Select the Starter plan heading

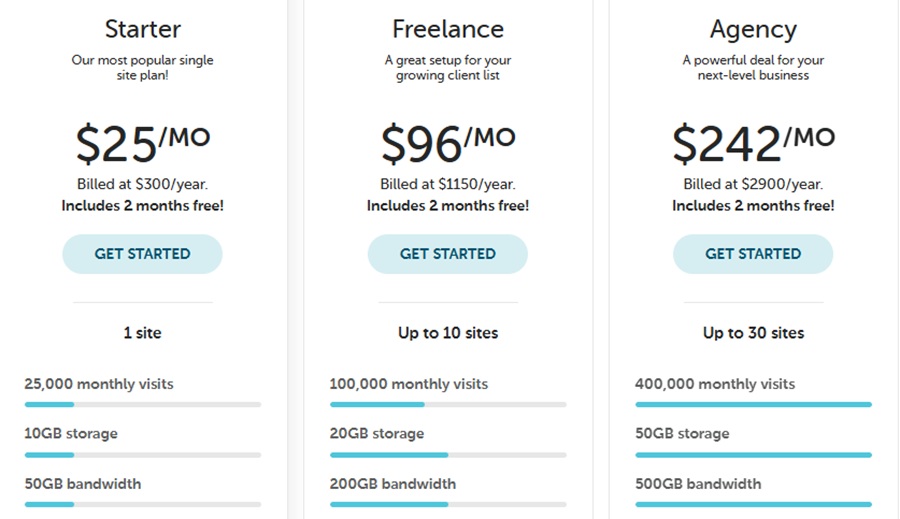point(142,29)
